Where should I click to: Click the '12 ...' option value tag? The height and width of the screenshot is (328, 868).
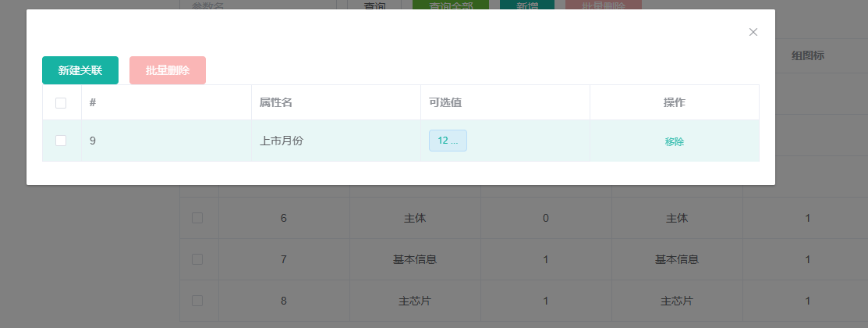[448, 141]
